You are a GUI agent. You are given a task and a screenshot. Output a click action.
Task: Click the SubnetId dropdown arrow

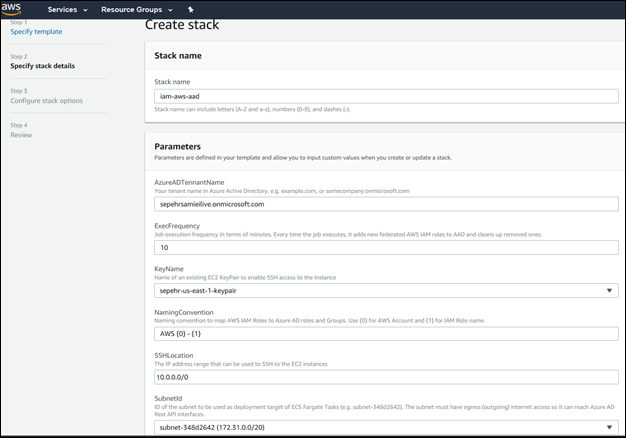609,427
